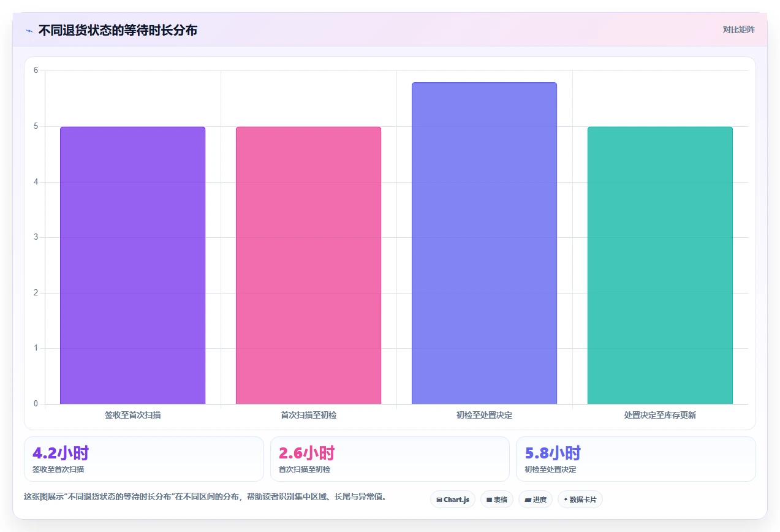
Task: Click the 对比矩阵 label in the header
Action: [738, 29]
